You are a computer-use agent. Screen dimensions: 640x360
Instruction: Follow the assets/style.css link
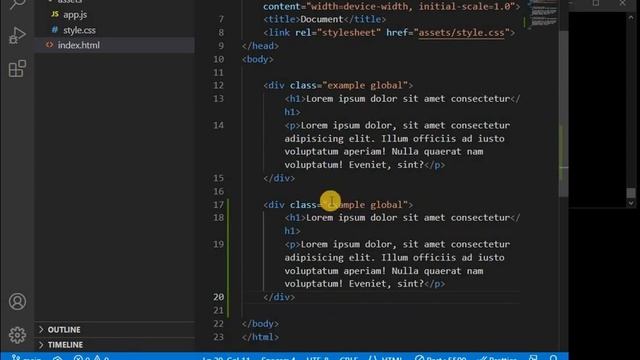(461, 33)
